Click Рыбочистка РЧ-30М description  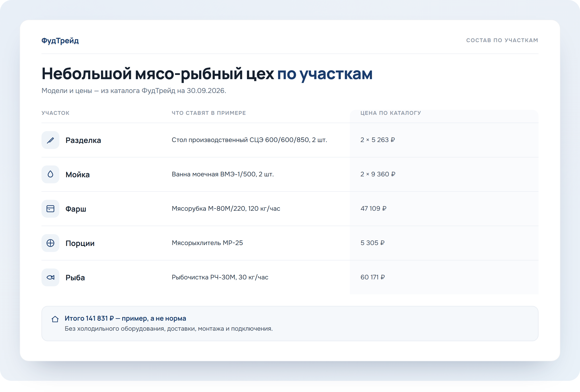click(x=220, y=277)
